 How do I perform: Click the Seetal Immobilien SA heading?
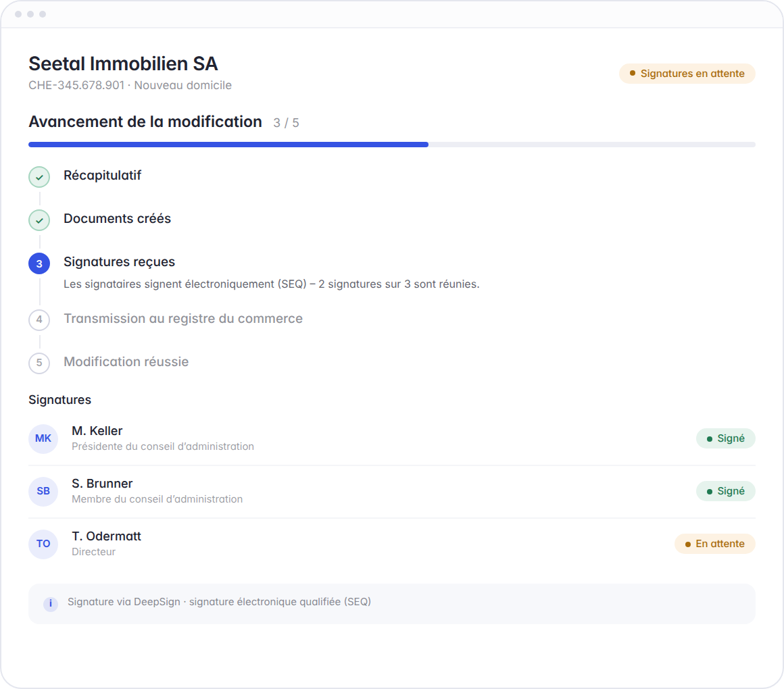click(x=124, y=63)
